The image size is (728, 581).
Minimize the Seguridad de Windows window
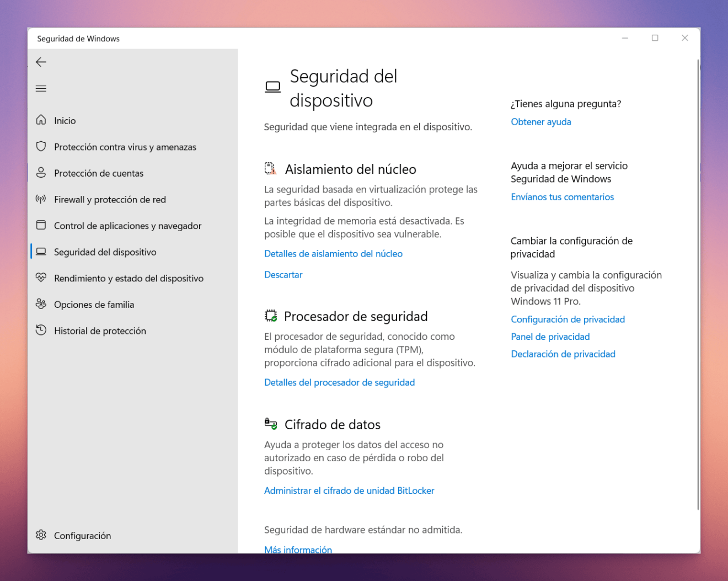625,38
